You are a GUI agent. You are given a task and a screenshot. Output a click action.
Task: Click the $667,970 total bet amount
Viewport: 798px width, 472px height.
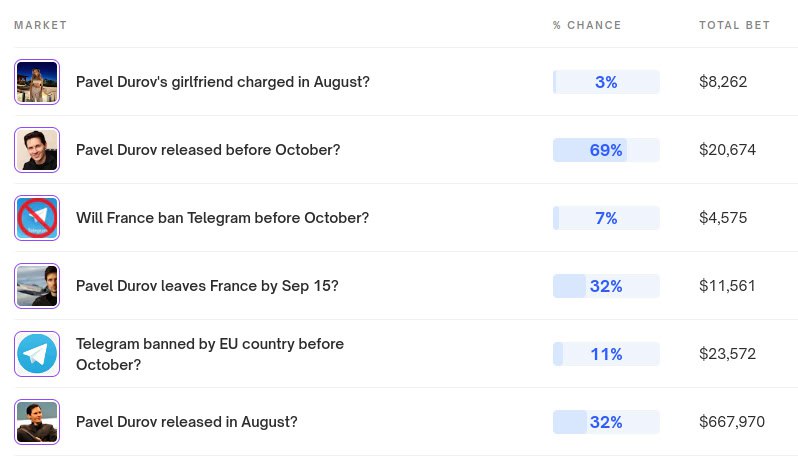(732, 422)
